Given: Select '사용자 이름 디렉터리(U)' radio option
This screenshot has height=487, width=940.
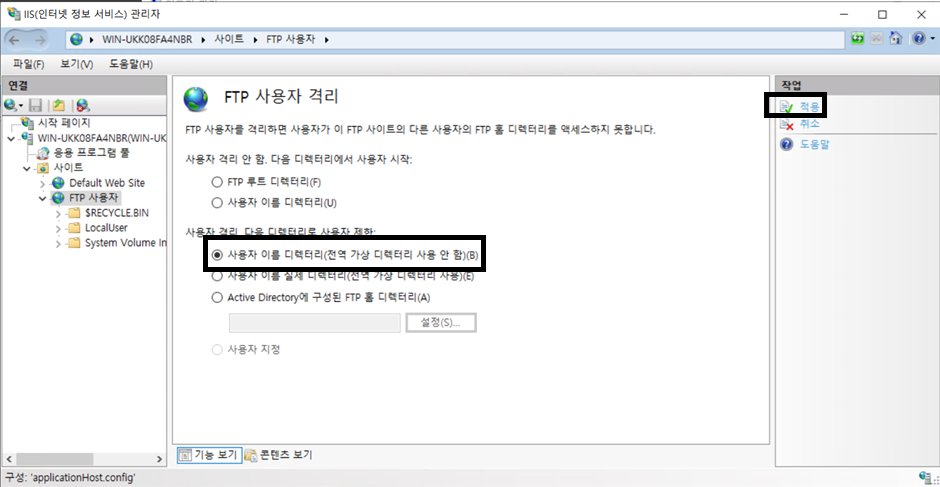Looking at the screenshot, I should (x=217, y=203).
